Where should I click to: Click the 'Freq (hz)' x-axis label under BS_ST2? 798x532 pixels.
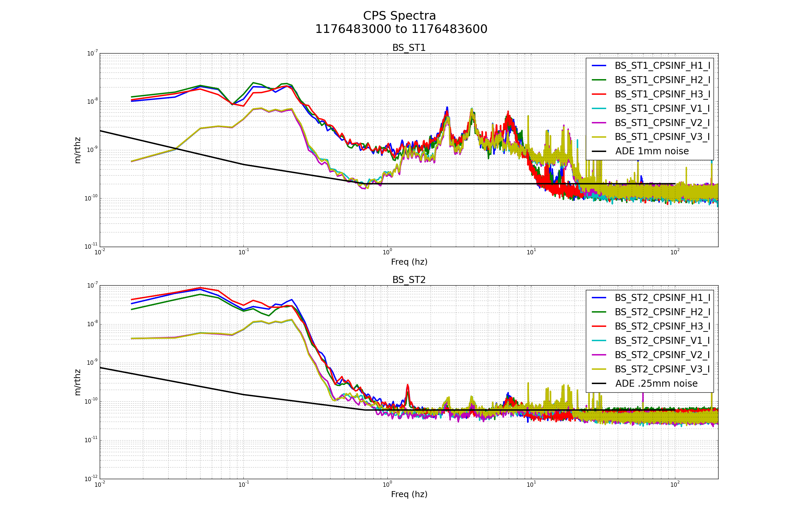coord(409,494)
